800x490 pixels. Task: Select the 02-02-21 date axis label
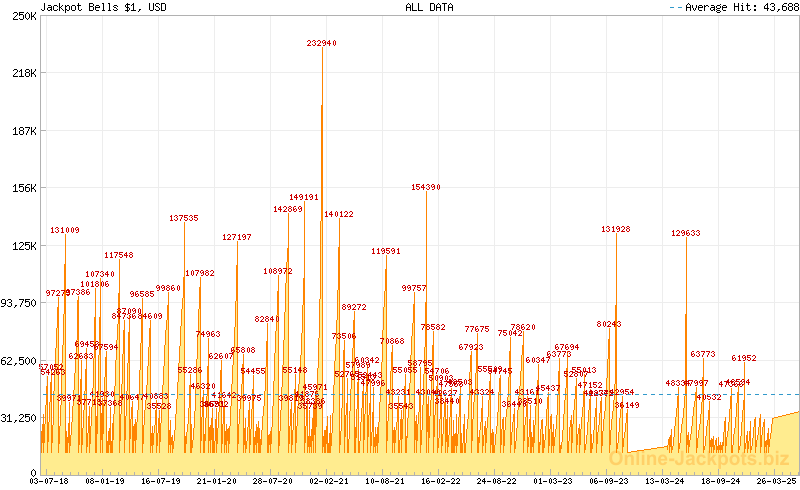329,480
